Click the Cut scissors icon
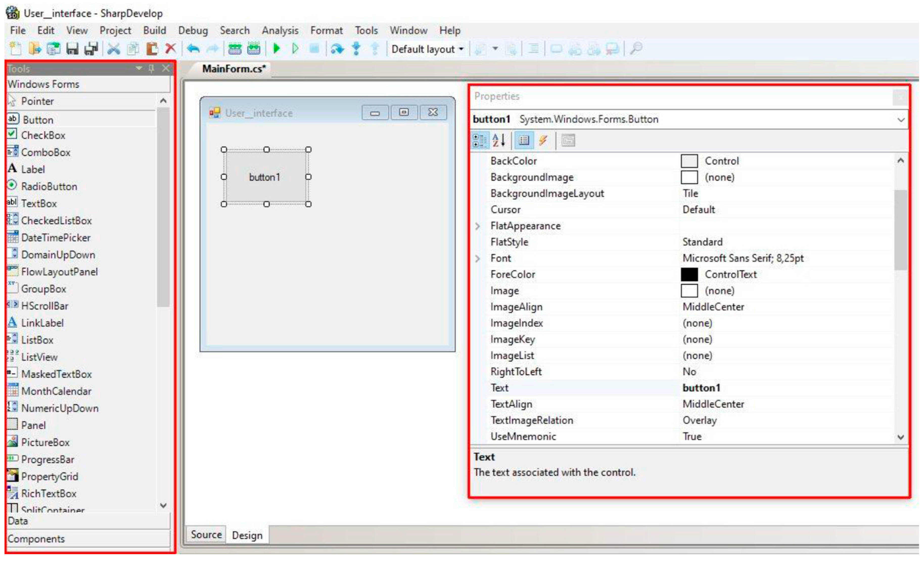This screenshot has width=924, height=563. [114, 49]
